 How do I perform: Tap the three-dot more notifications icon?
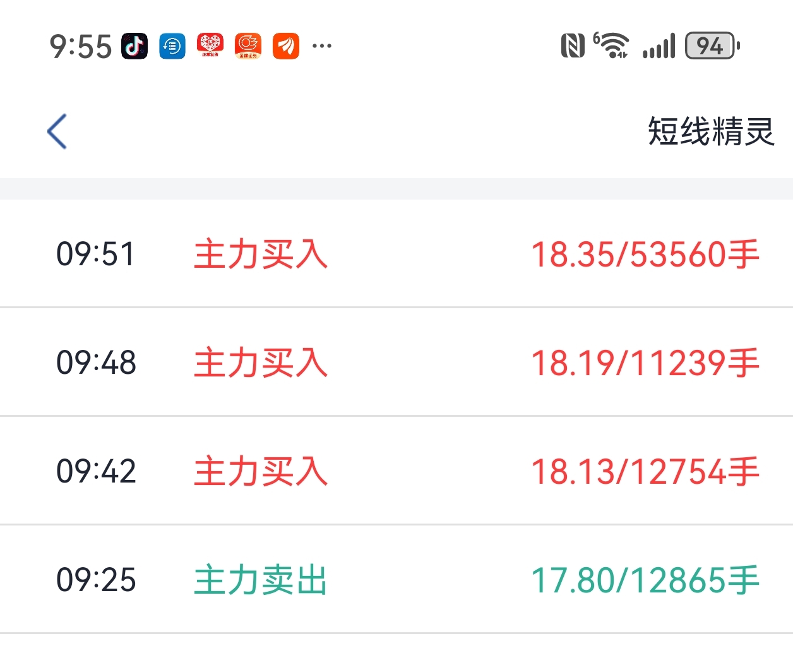click(x=322, y=45)
